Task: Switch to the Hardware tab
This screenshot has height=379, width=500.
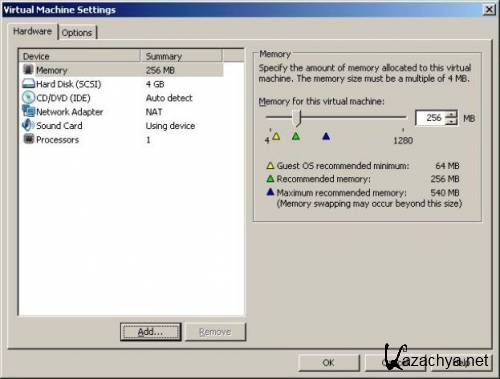Action: (32, 31)
